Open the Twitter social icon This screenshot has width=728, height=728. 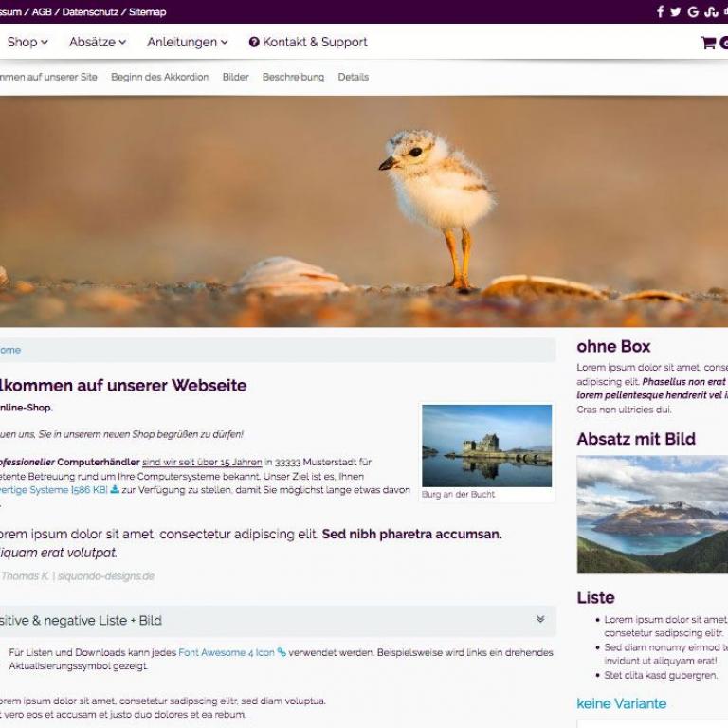pos(676,12)
